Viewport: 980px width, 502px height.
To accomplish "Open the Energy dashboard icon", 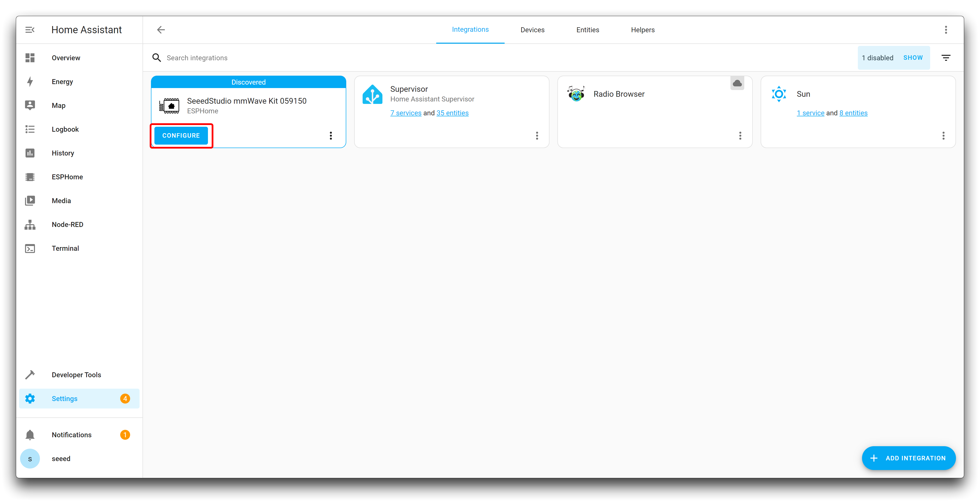I will 30,81.
